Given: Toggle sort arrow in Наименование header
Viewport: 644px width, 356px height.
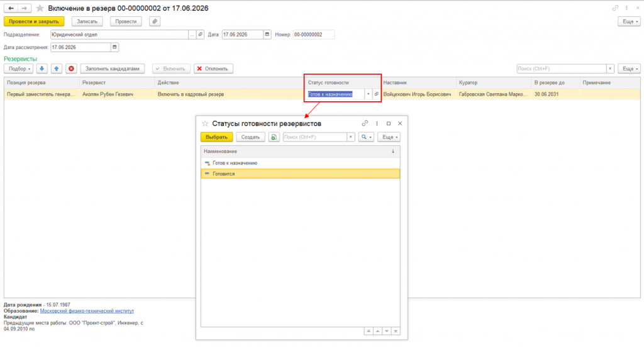Looking at the screenshot, I should click(x=393, y=151).
